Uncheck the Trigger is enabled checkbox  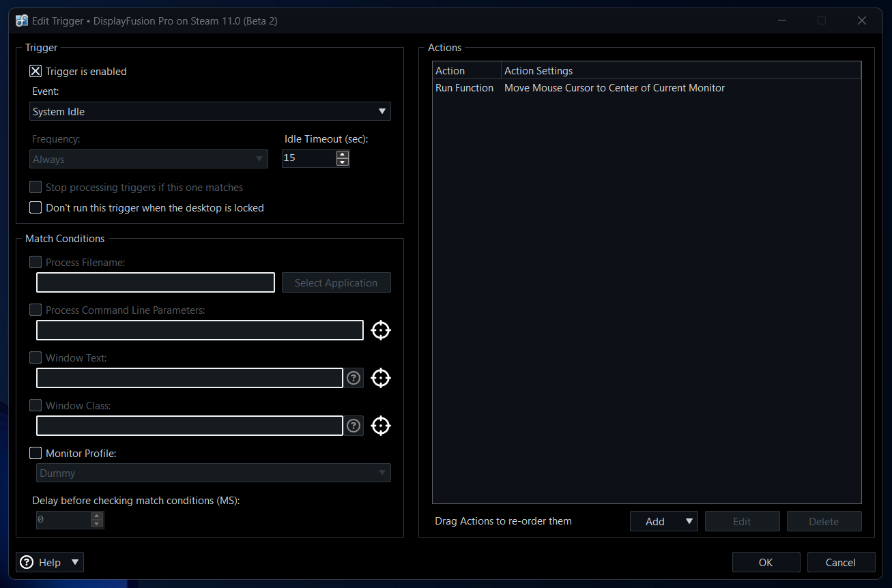pos(35,71)
